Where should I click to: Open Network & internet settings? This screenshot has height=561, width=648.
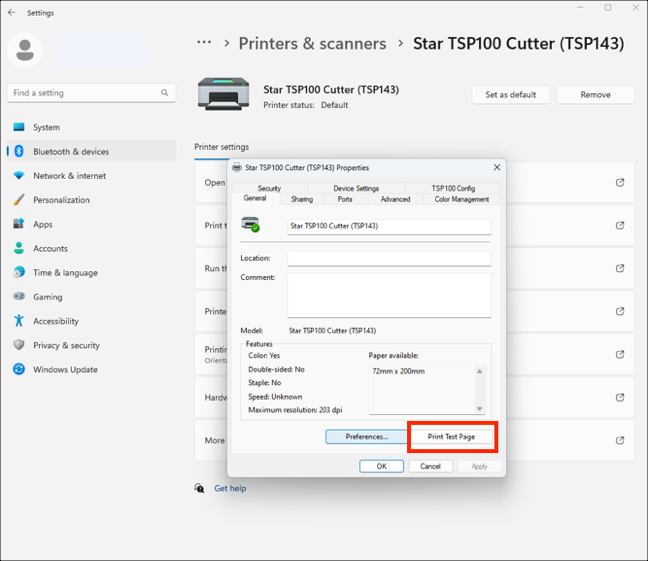[x=92, y=176]
